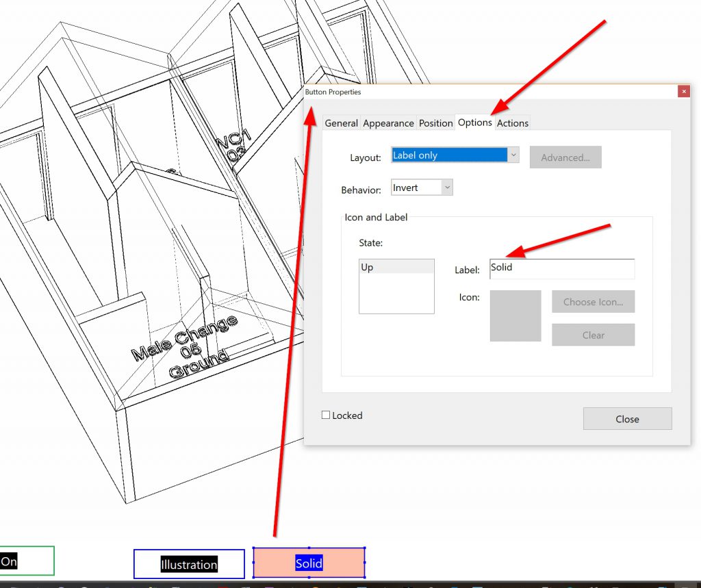The image size is (701, 588).
Task: Close the Button Properties dialog with red X
Action: 683,92
